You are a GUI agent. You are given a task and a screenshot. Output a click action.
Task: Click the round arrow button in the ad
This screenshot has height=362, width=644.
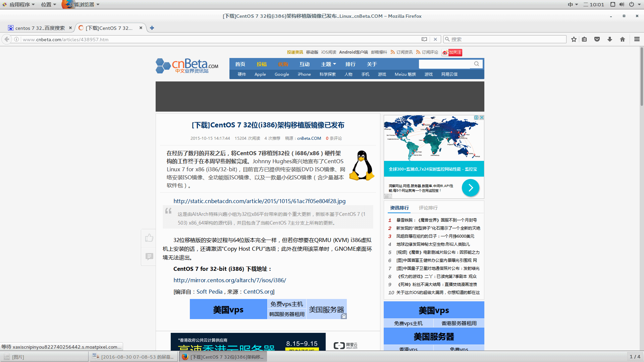click(x=471, y=188)
